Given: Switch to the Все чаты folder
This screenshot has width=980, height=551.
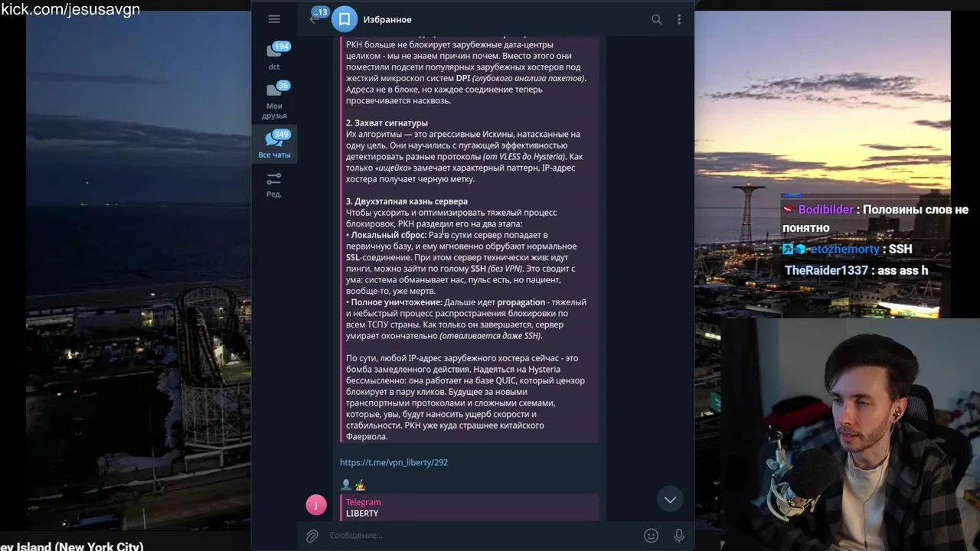Looking at the screenshot, I should pyautogui.click(x=274, y=145).
